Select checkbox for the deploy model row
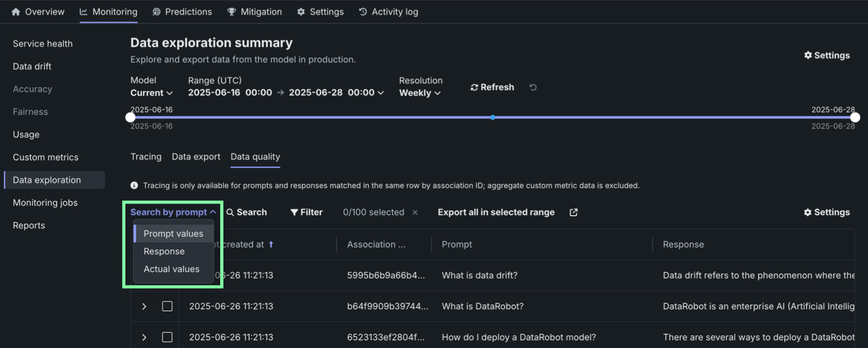The width and height of the screenshot is (868, 348). 167,337
